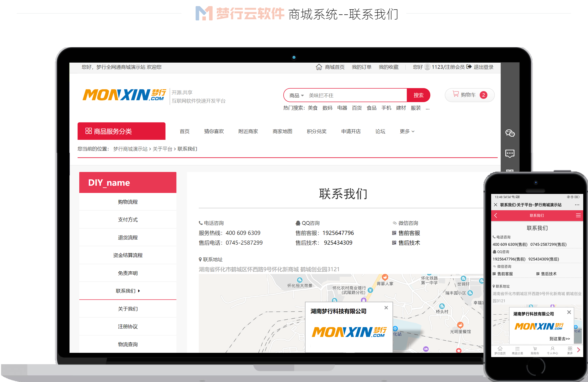Open 申请开店 in the navigation bar
The image size is (588, 382).
[351, 131]
